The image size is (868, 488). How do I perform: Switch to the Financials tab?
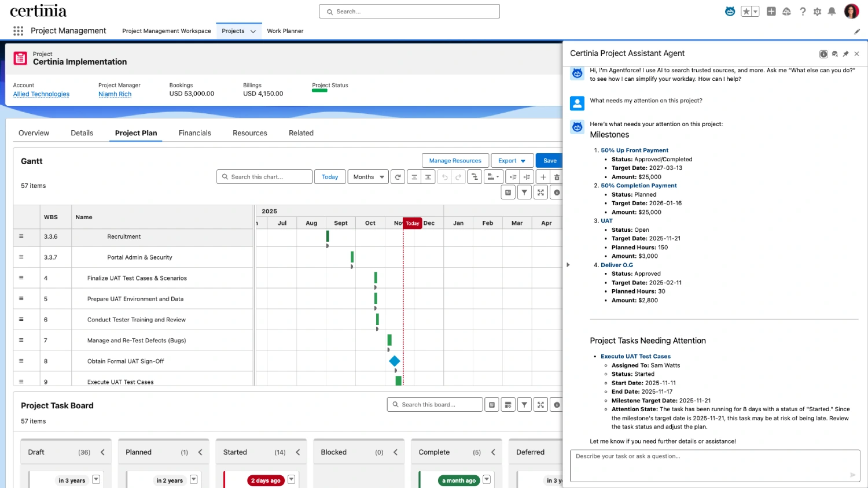point(194,133)
